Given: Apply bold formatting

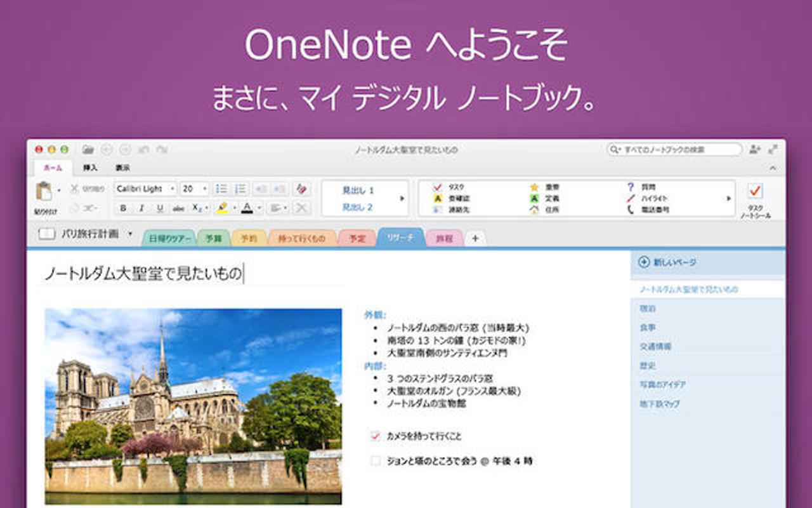Looking at the screenshot, I should point(123,208).
